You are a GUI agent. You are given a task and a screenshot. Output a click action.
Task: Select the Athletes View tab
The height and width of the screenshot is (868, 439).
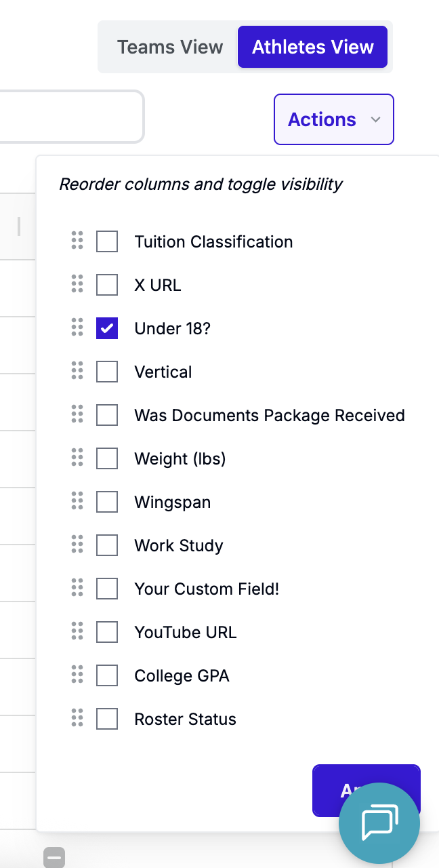[x=312, y=47]
